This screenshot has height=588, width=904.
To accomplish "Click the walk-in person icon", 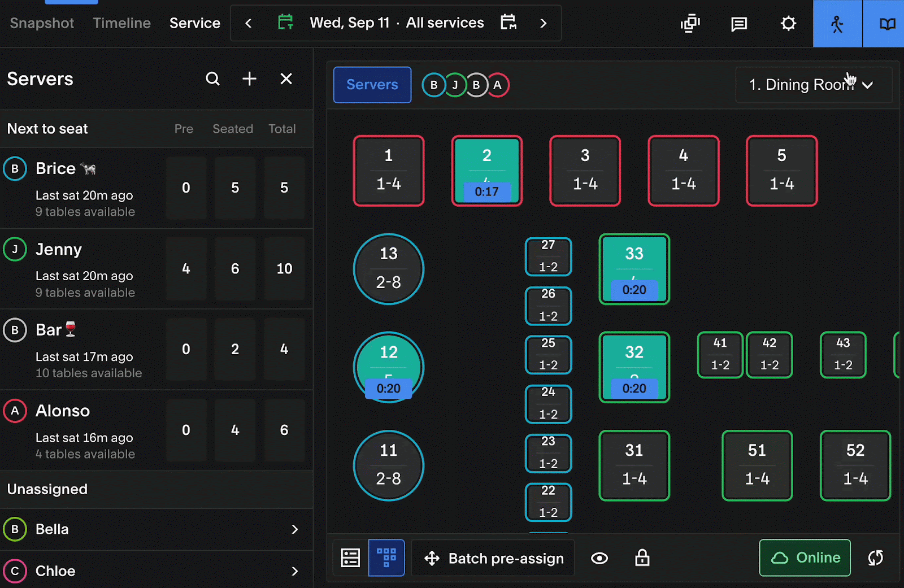I will pyautogui.click(x=837, y=23).
